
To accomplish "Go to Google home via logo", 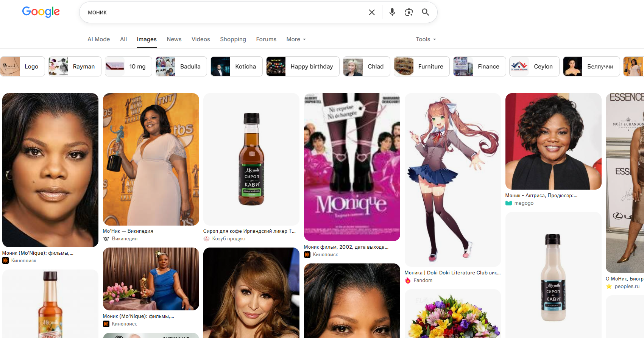I will pos(41,12).
